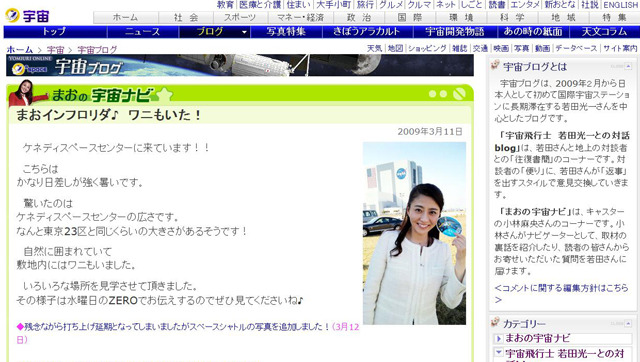Screen dimensions: 640x362
Task: Expand the まおの宇宙ナビ category arrow
Action: point(498,339)
